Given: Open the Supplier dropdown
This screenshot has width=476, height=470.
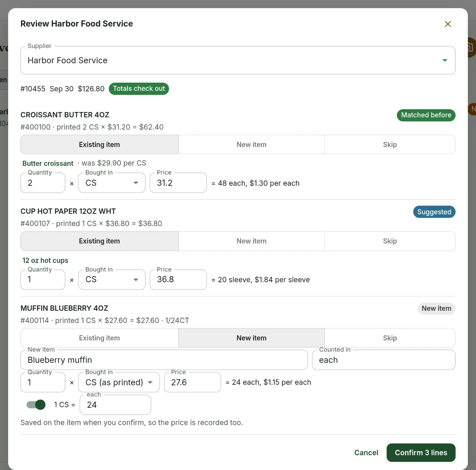Looking at the screenshot, I should [x=238, y=60].
